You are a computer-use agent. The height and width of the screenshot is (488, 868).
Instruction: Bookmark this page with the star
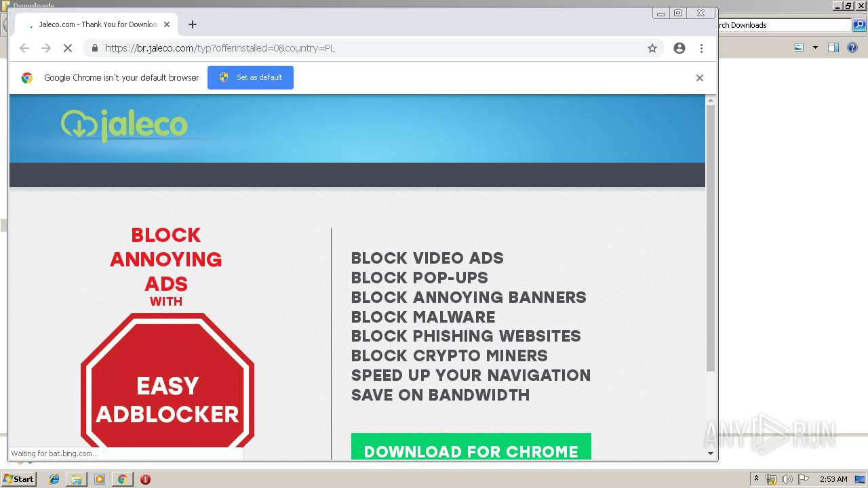tap(652, 48)
